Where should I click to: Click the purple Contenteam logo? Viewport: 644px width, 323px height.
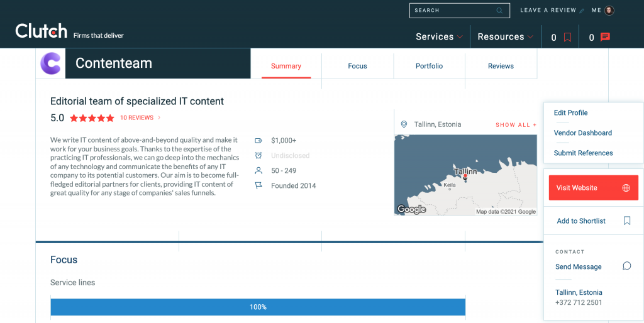50,63
